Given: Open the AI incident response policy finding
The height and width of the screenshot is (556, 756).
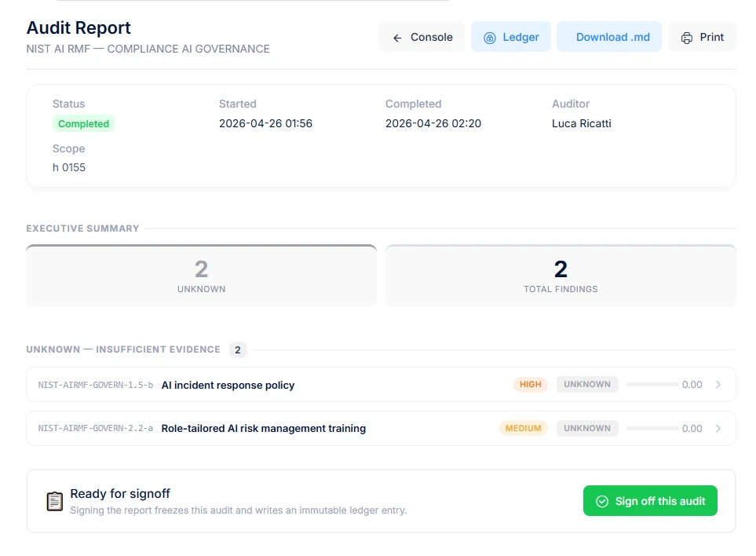Looking at the screenshot, I should [x=381, y=384].
